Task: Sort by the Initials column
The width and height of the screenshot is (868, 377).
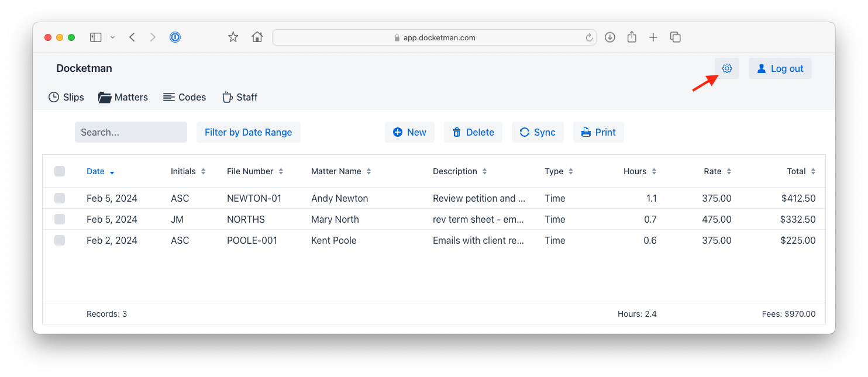Action: pyautogui.click(x=188, y=171)
